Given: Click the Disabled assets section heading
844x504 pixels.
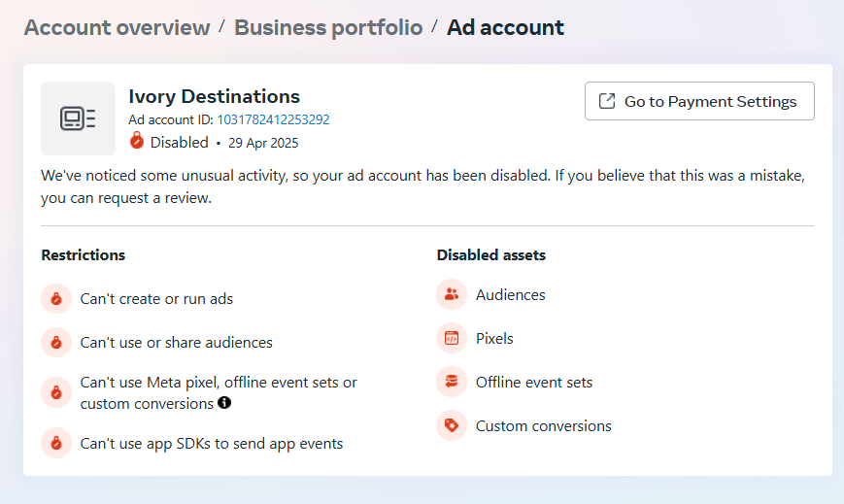Looking at the screenshot, I should coord(490,255).
